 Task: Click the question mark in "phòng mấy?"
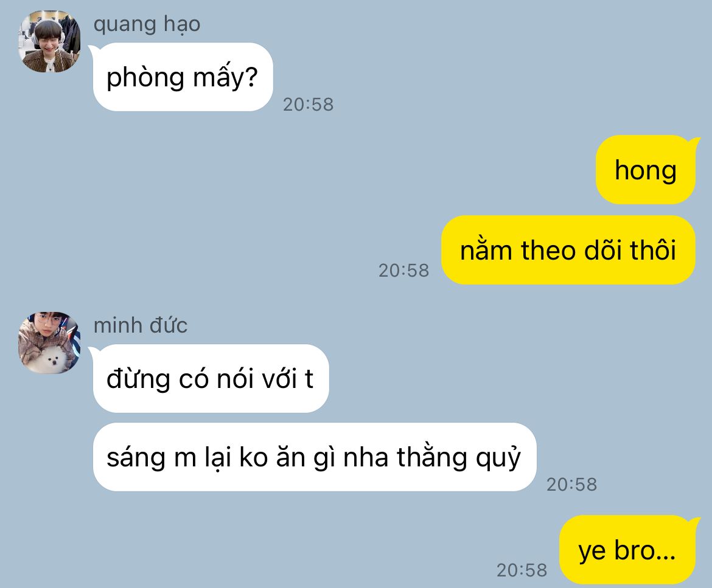pyautogui.click(x=251, y=77)
